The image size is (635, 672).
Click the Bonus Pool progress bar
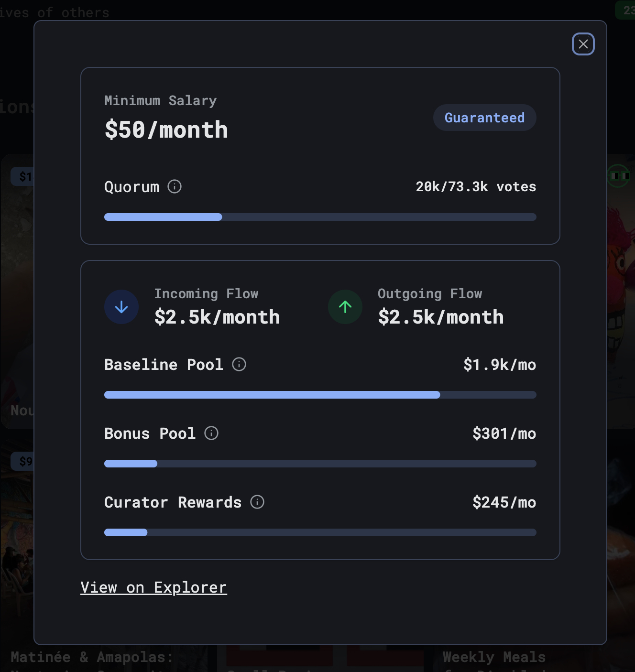pyautogui.click(x=320, y=464)
